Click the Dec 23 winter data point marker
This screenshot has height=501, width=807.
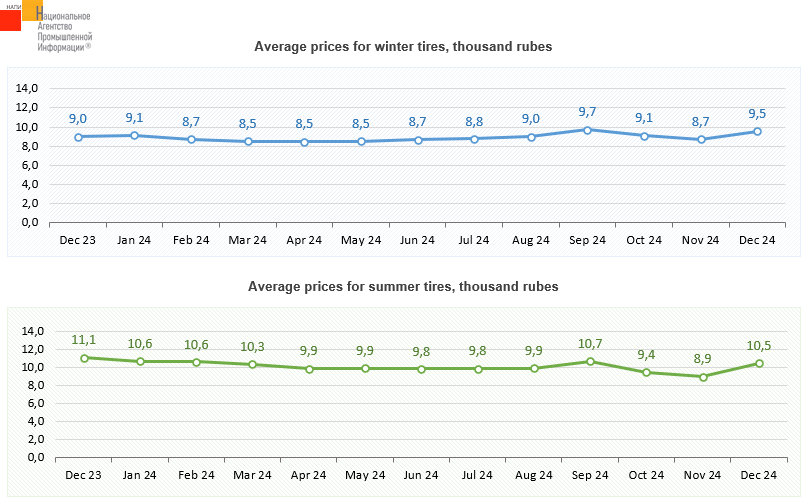[78, 136]
